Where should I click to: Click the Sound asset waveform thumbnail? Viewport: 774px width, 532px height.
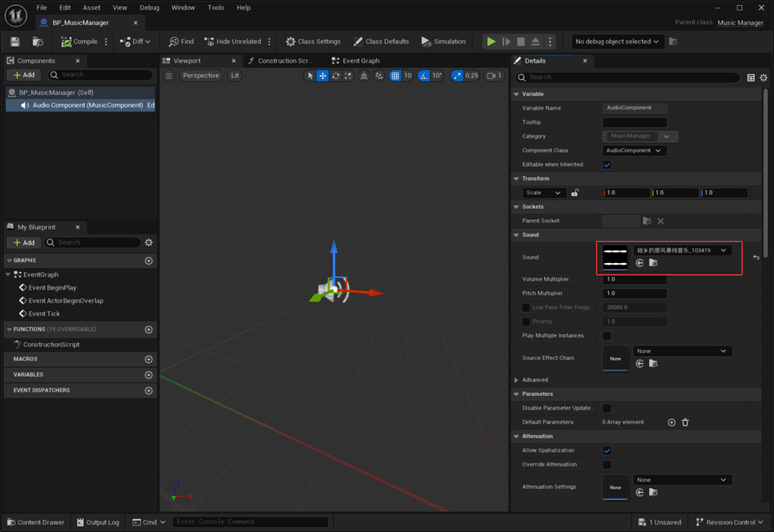[x=615, y=257]
